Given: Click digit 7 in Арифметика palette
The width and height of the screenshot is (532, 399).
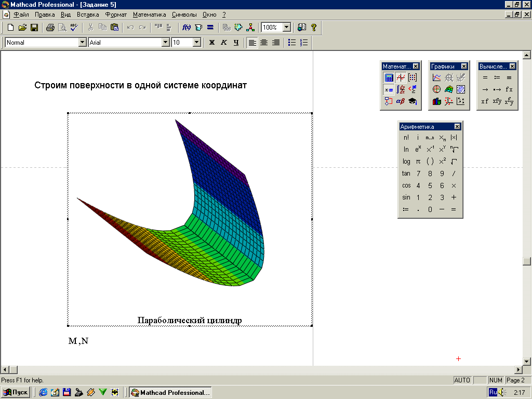Looking at the screenshot, I should click(x=418, y=174).
